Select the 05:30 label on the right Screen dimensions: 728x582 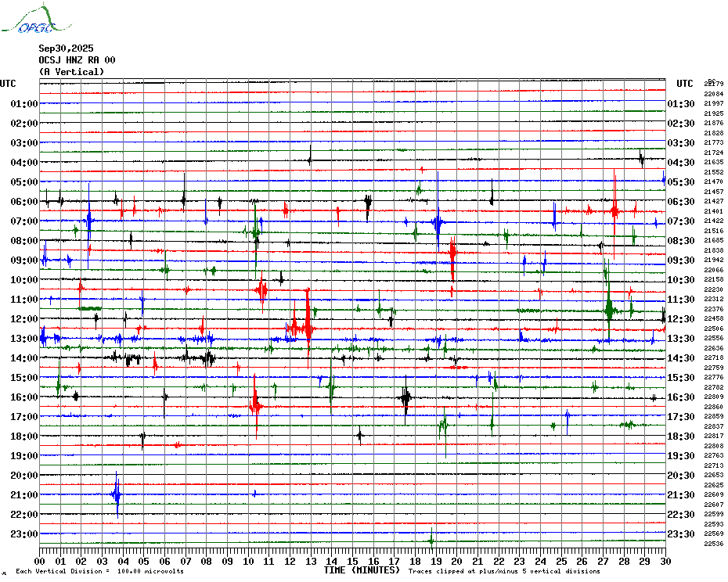click(681, 182)
